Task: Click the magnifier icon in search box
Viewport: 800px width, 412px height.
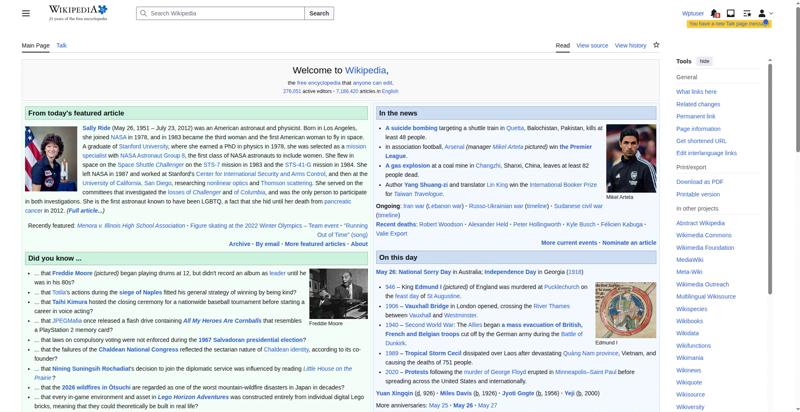Action: [143, 13]
